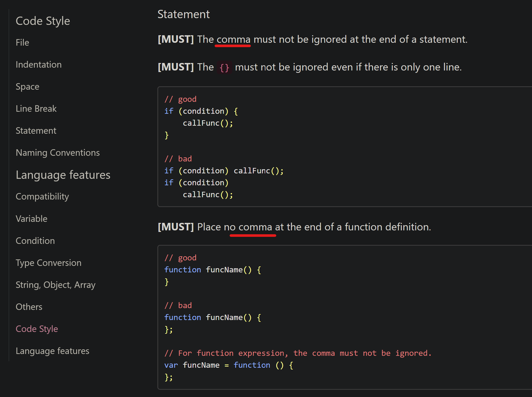The image size is (532, 397).
Task: Navigate to Naming Conventions
Action: point(58,153)
